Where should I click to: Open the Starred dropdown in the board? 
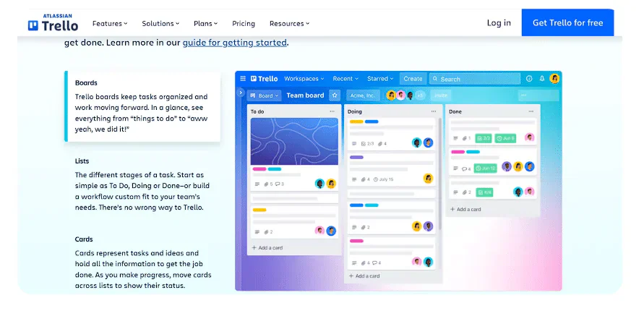(380, 79)
